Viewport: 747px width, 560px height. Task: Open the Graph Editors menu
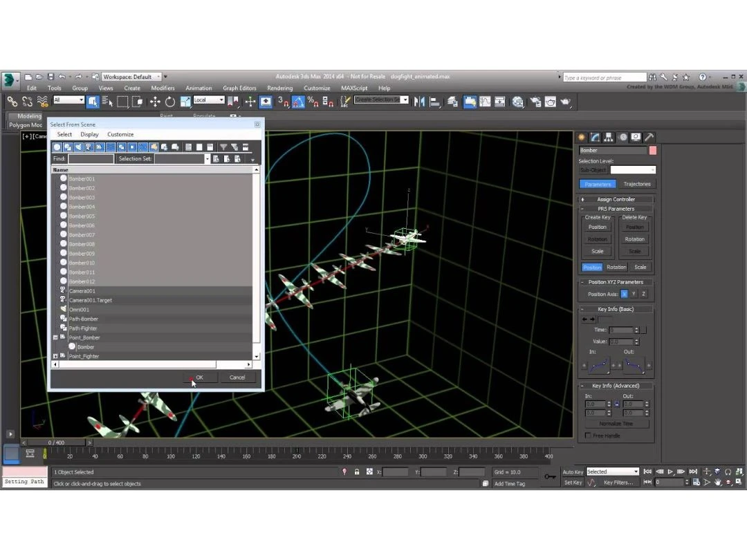pyautogui.click(x=239, y=88)
